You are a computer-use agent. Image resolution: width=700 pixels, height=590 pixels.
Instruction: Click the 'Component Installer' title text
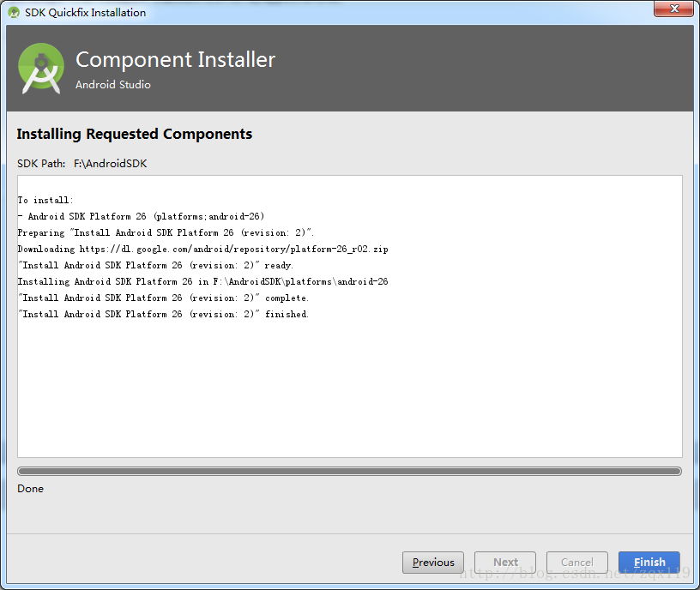176,60
